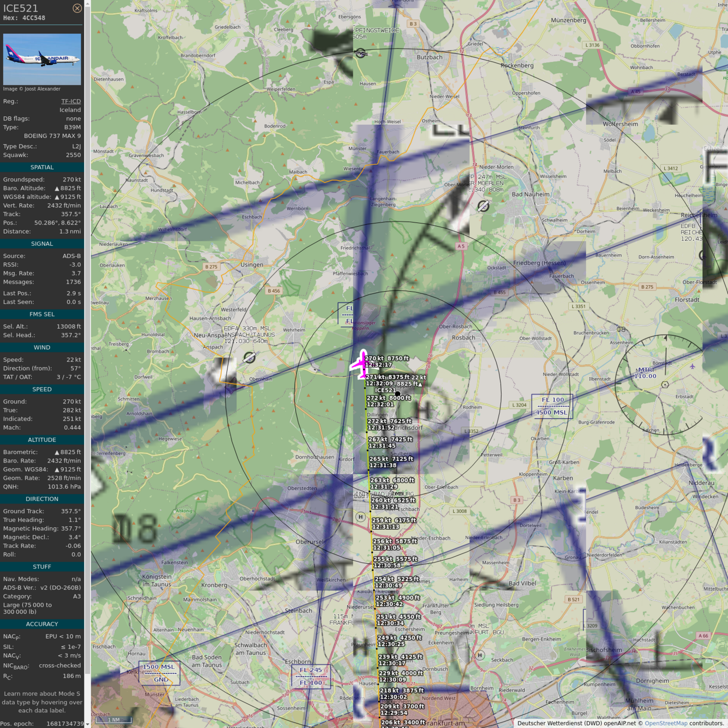Open the TF-ICD registration link

[x=71, y=101]
